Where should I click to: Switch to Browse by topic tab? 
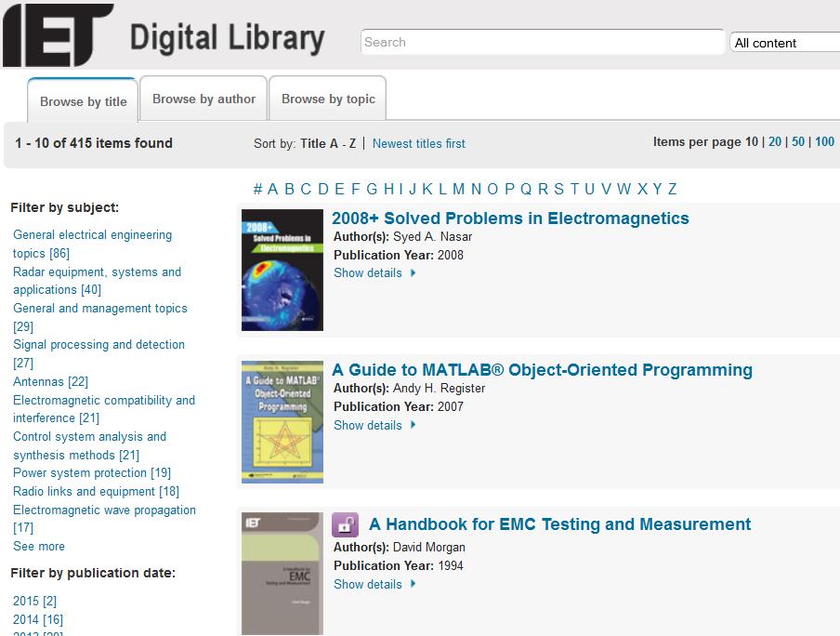(x=328, y=99)
